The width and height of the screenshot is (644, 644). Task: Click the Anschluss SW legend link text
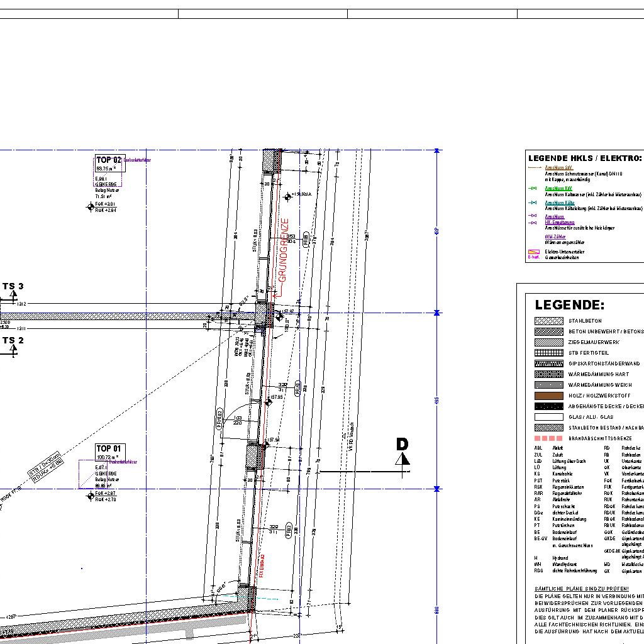point(558,168)
